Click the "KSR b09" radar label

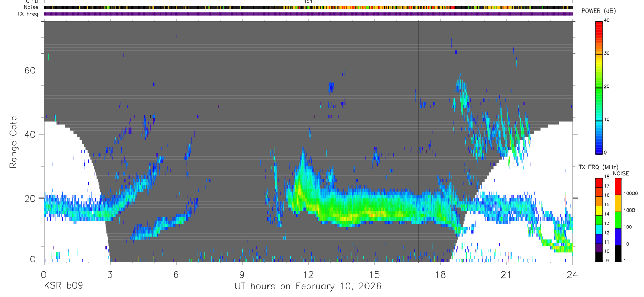[x=63, y=287]
